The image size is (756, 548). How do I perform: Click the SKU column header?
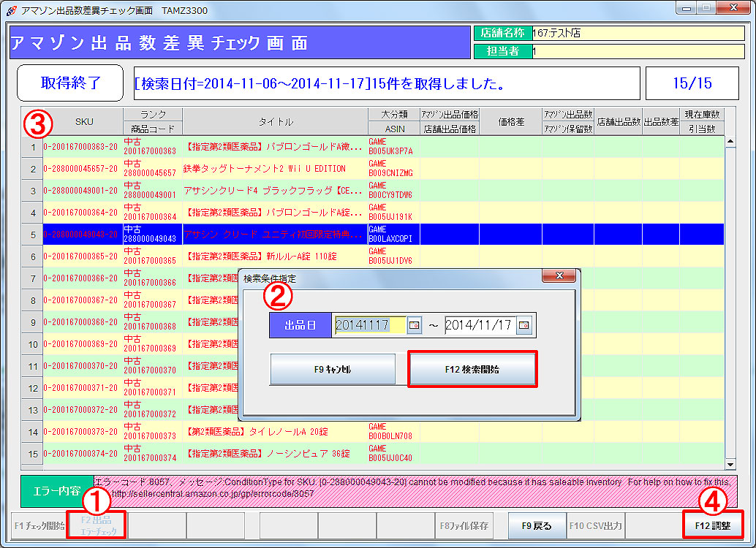[84, 121]
